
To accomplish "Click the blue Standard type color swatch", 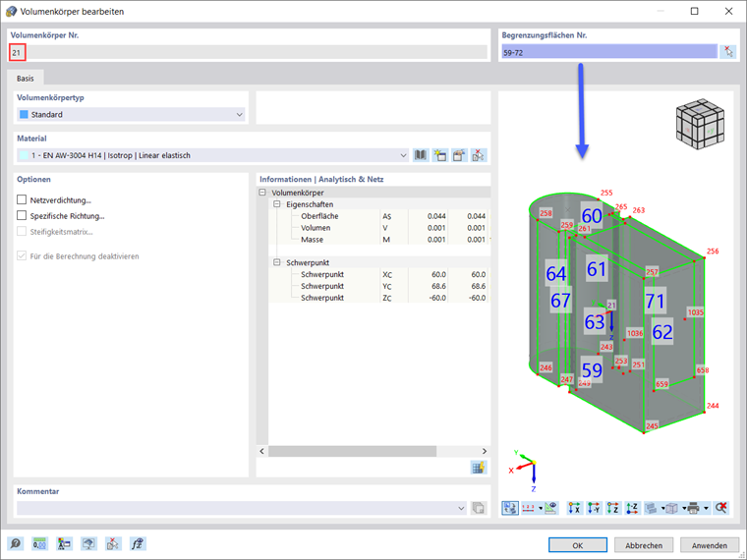I will (24, 114).
